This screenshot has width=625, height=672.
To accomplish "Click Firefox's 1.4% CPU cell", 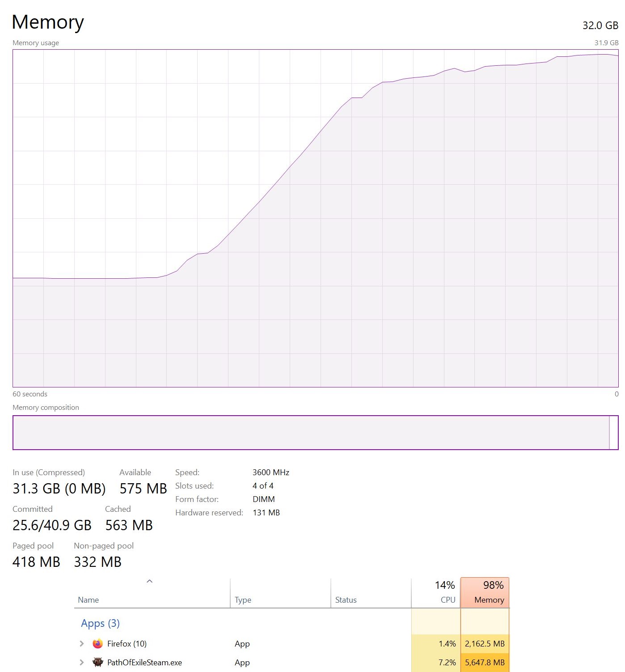I will coord(436,644).
